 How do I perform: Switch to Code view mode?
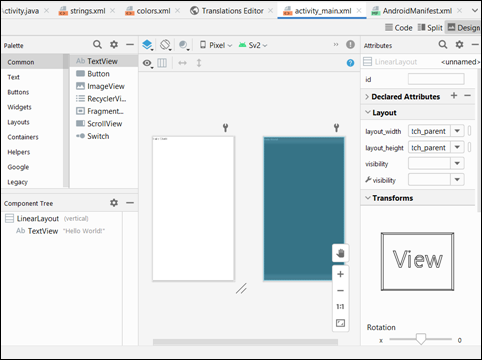click(399, 28)
